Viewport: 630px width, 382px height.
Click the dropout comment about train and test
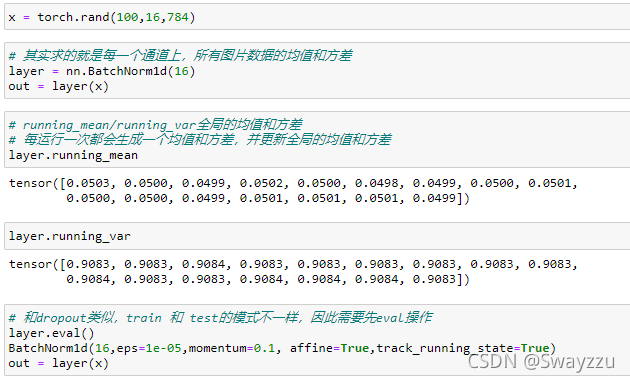pos(221,318)
